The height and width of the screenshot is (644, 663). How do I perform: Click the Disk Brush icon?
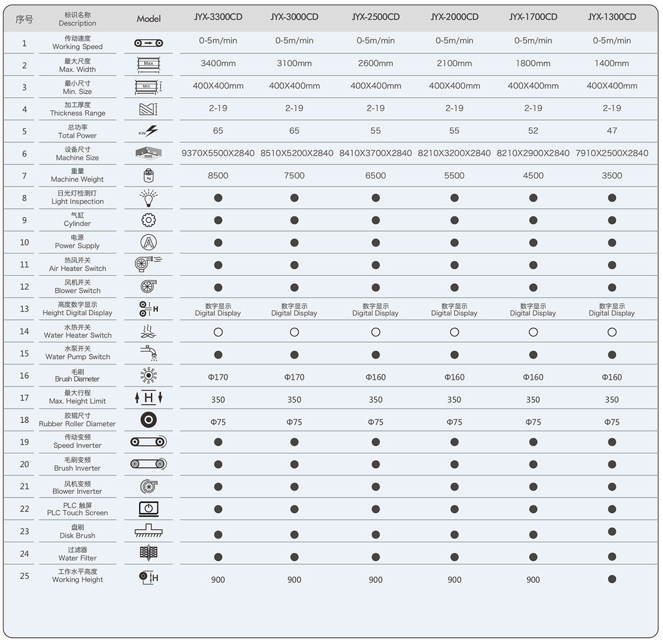click(x=148, y=531)
